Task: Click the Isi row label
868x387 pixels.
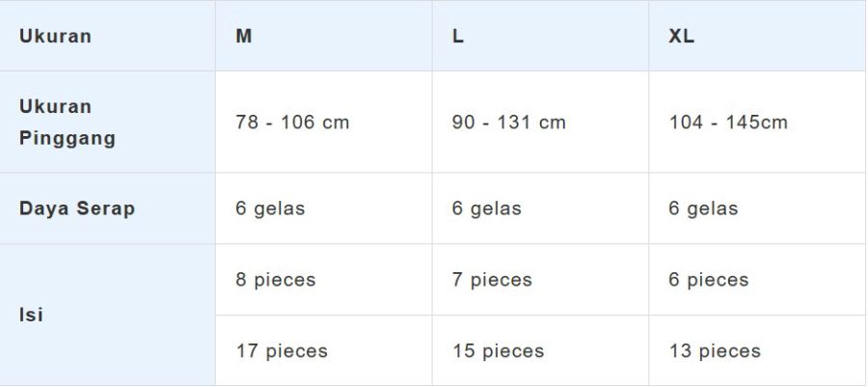Action: (x=31, y=316)
